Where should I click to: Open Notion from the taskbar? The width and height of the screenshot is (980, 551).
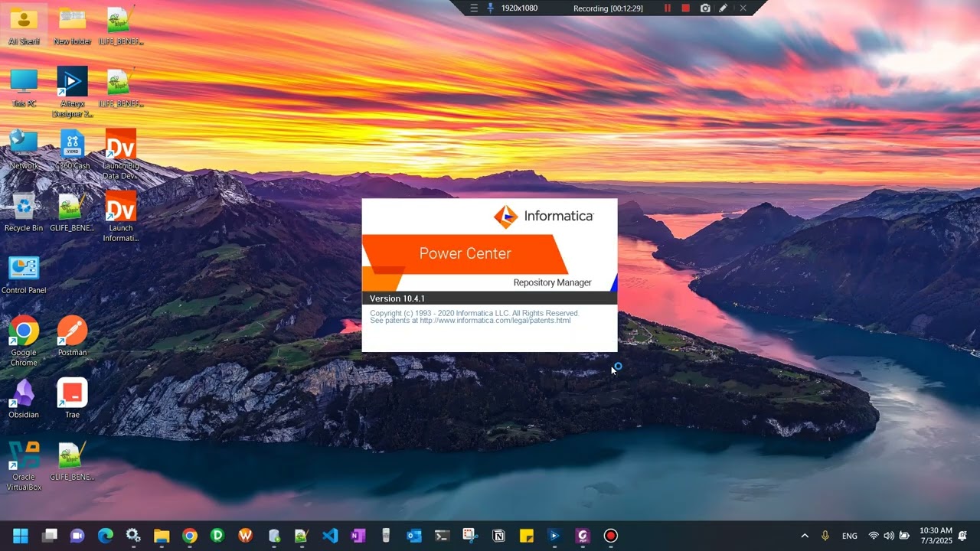coord(498,536)
